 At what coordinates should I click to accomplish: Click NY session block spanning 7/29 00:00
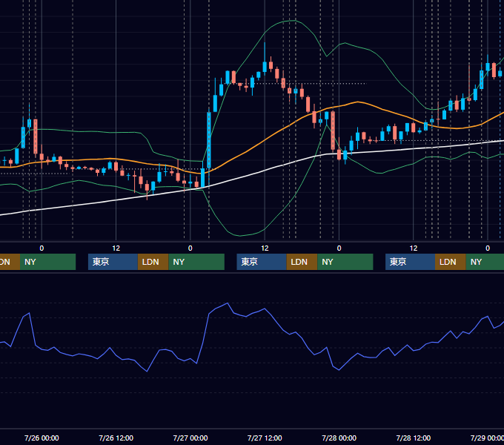click(485, 262)
